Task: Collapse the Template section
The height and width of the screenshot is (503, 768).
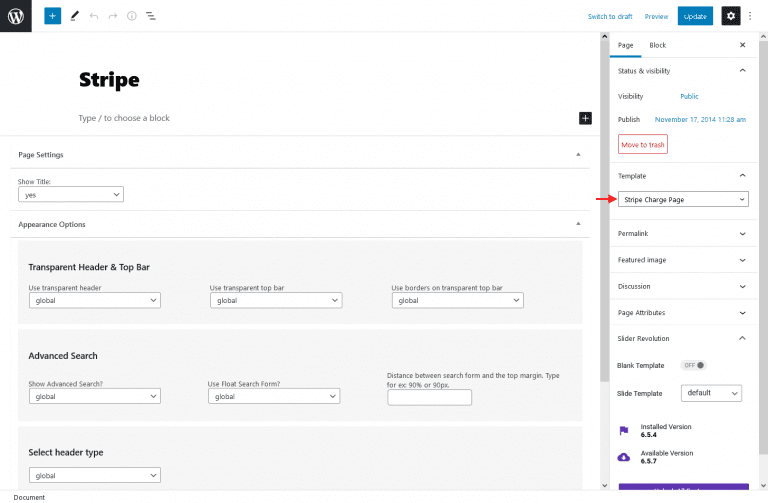Action: point(683,176)
